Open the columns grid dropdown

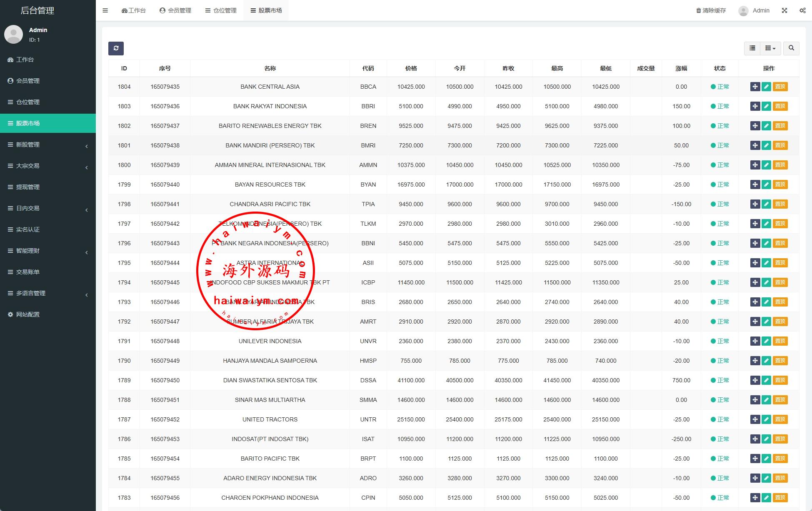pyautogui.click(x=770, y=48)
